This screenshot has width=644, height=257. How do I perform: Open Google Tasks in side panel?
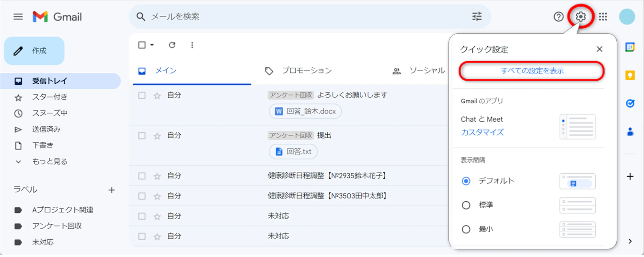pyautogui.click(x=630, y=103)
